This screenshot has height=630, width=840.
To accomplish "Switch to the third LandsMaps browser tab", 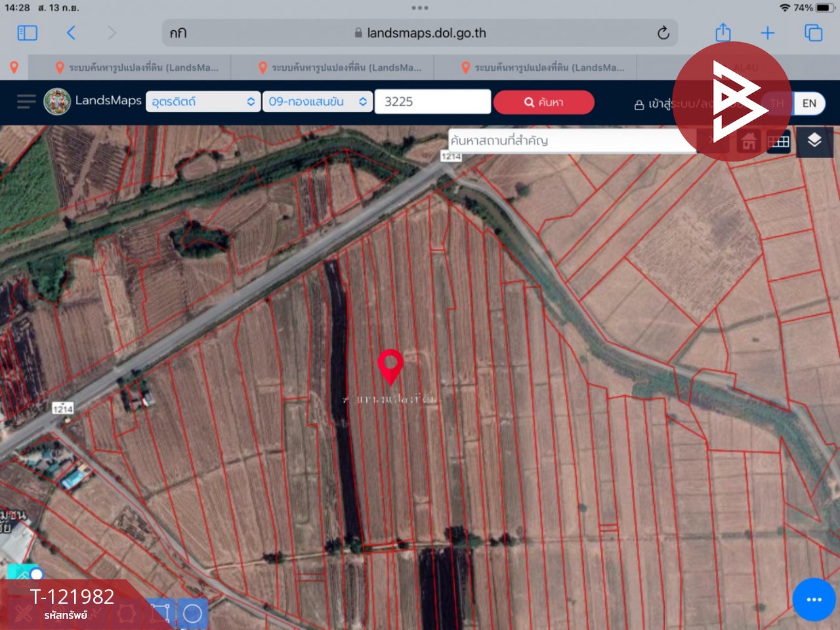I will pyautogui.click(x=542, y=68).
